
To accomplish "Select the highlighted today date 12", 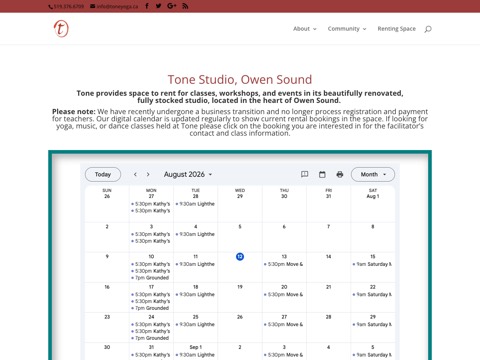I will tap(240, 257).
